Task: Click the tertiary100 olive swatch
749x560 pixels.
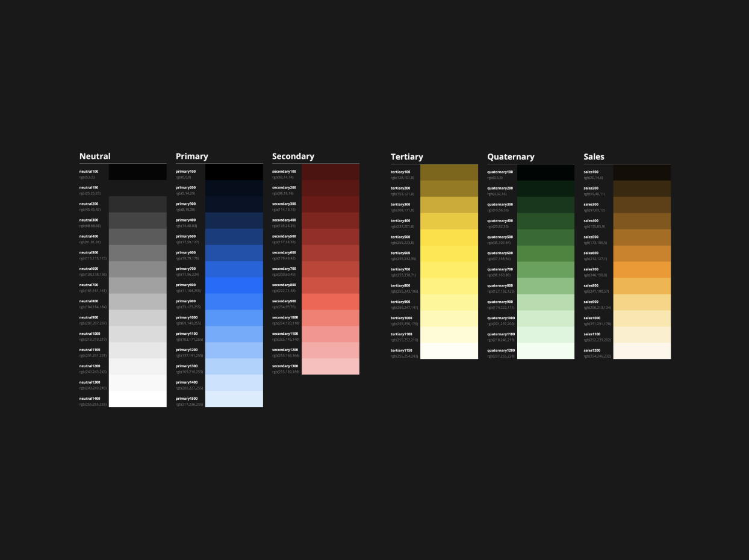Action: [449, 172]
